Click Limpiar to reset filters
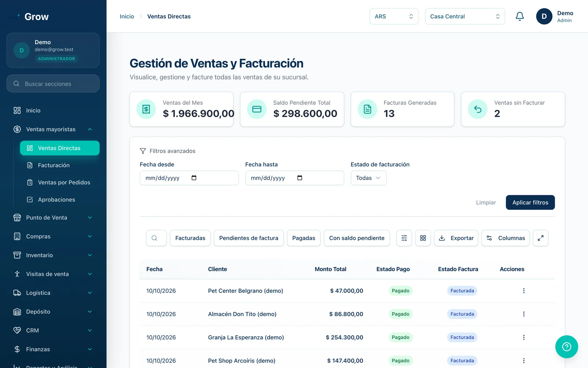This screenshot has width=588, height=368. tap(486, 202)
